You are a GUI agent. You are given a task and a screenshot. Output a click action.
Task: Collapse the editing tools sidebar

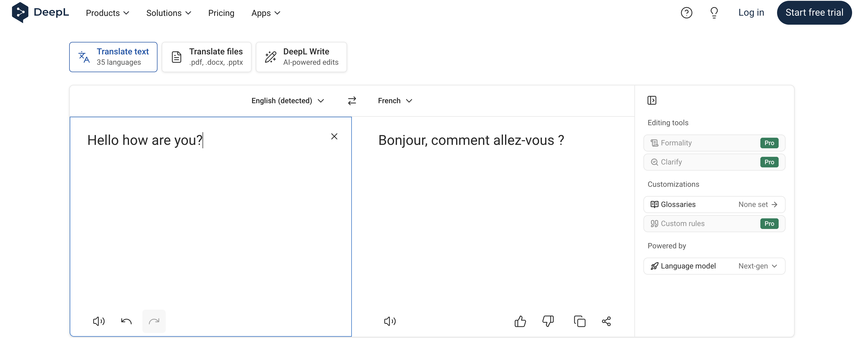click(652, 100)
